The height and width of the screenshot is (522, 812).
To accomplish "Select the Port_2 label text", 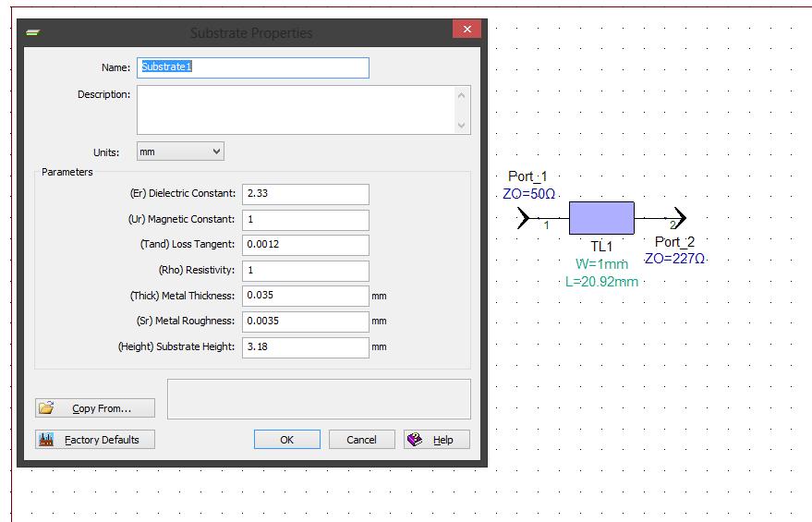I will click(x=674, y=242).
